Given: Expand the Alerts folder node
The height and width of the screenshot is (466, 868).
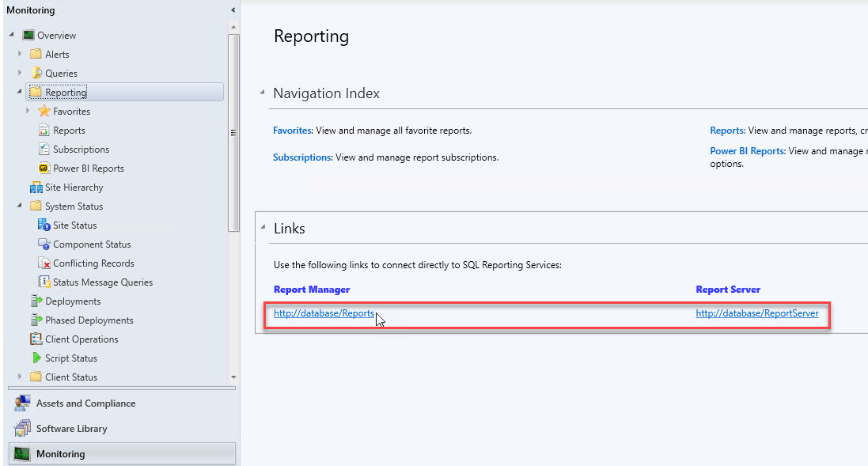Looking at the screenshot, I should (x=20, y=55).
